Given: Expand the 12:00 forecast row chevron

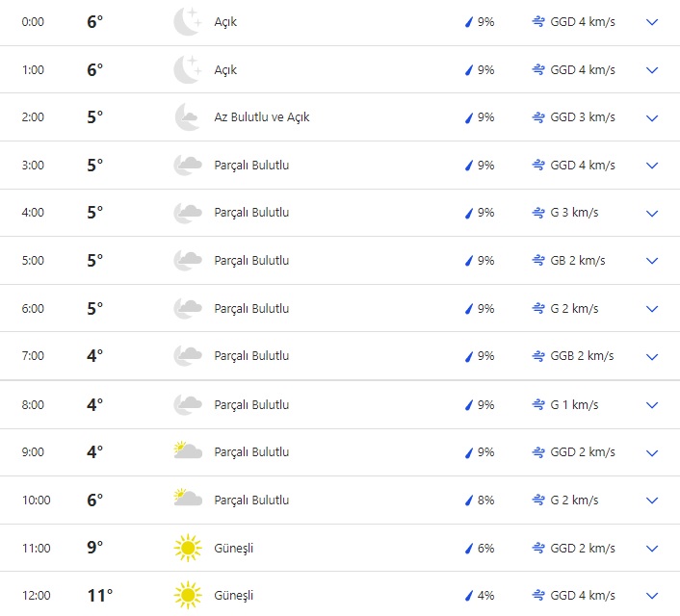Looking at the screenshot, I should coord(652,596).
